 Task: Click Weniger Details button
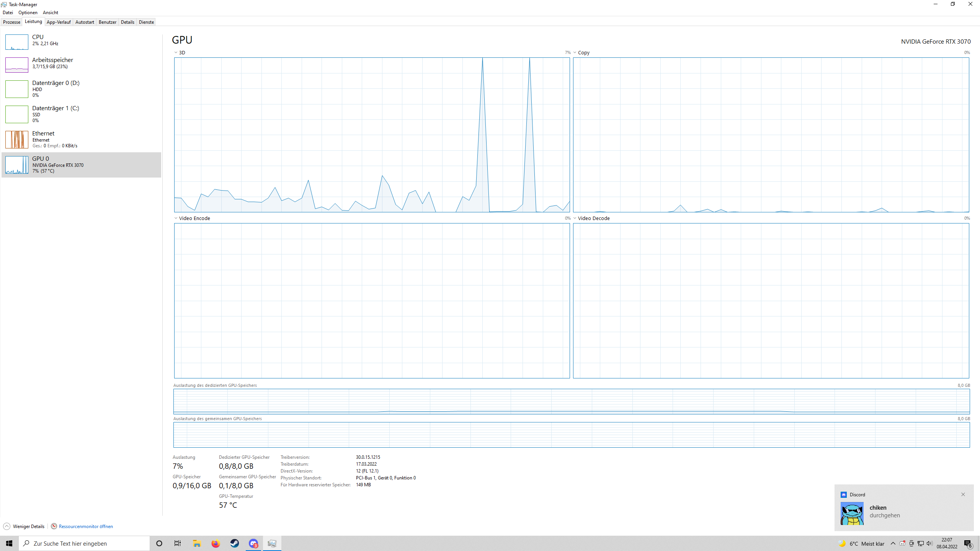click(24, 526)
